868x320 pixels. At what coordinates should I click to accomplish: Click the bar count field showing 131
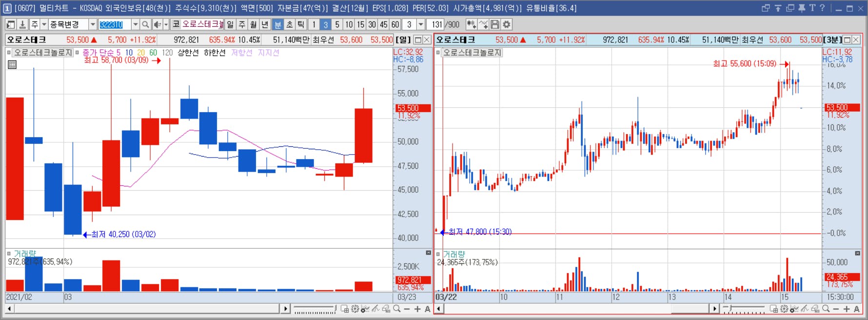click(435, 24)
